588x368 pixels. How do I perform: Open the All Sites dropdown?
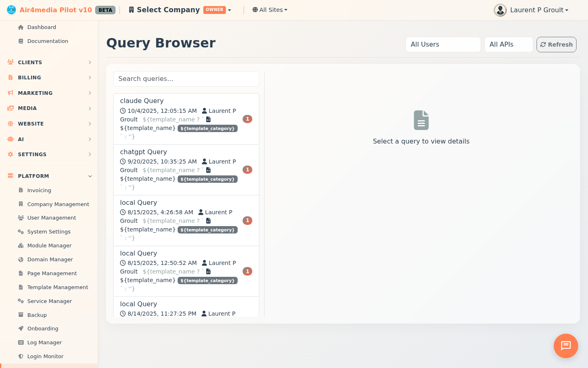(269, 9)
